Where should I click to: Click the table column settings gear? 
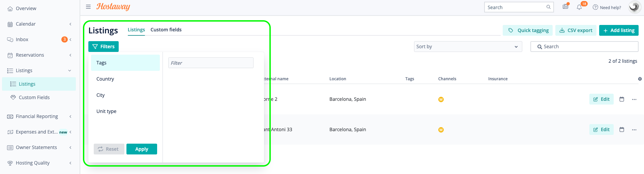click(640, 79)
